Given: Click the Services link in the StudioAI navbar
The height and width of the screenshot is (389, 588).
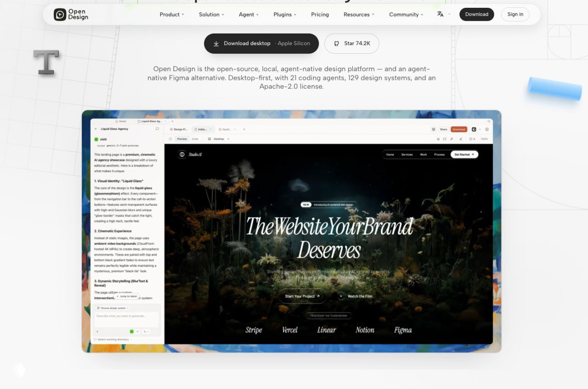Looking at the screenshot, I should click(407, 154).
